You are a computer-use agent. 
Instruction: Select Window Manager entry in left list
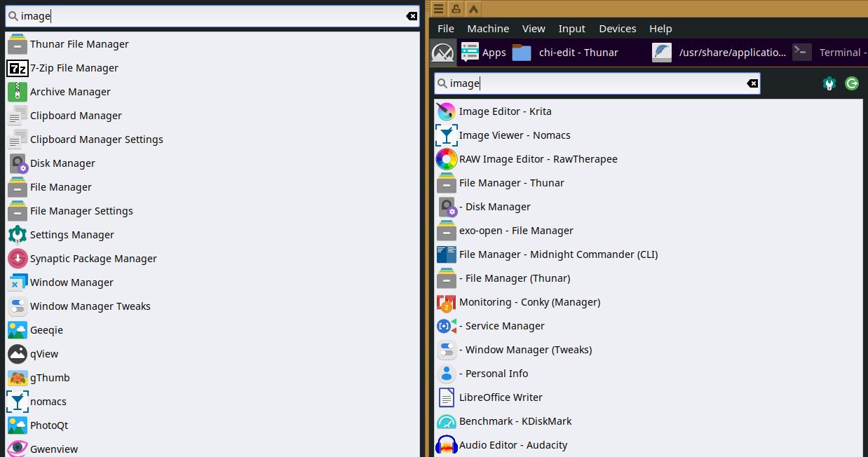click(x=212, y=282)
